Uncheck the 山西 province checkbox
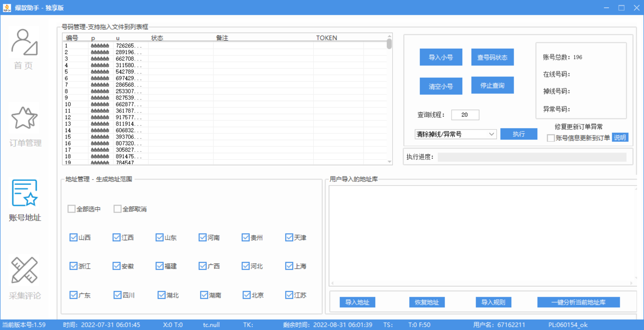The image size is (644, 330). (x=73, y=237)
